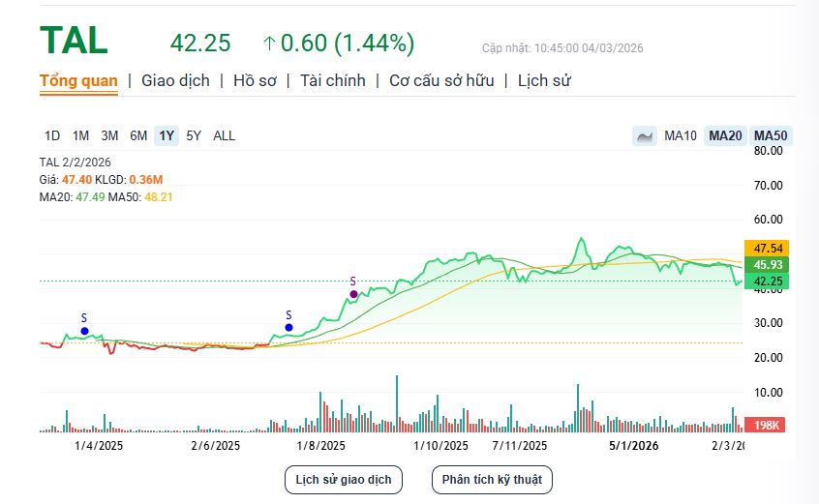The height and width of the screenshot is (504, 819).
Task: Select the 1D time range
Action: [52, 136]
